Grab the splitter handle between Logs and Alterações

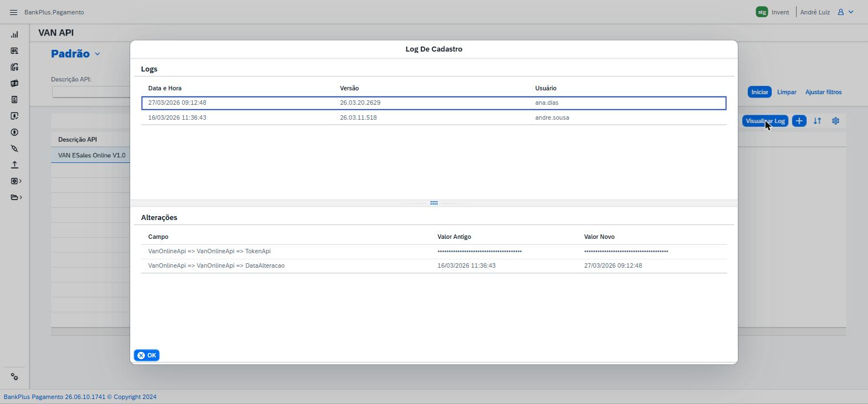tap(434, 203)
